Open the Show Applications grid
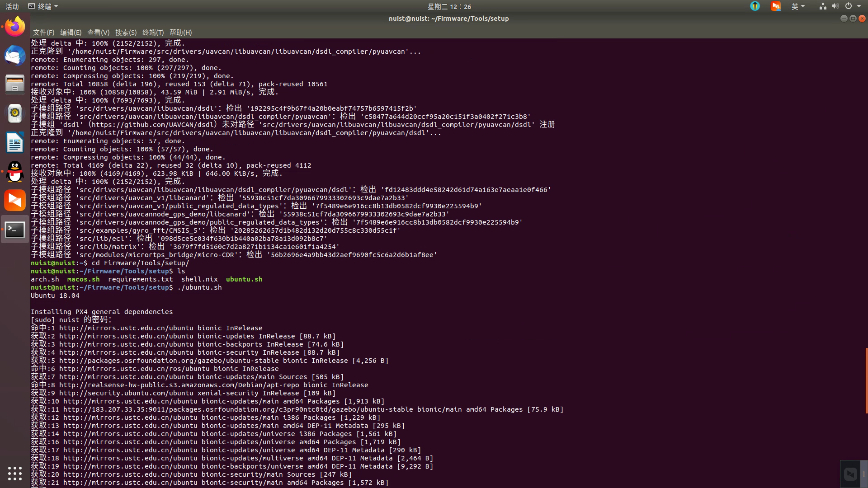This screenshot has height=488, width=868. (15, 473)
